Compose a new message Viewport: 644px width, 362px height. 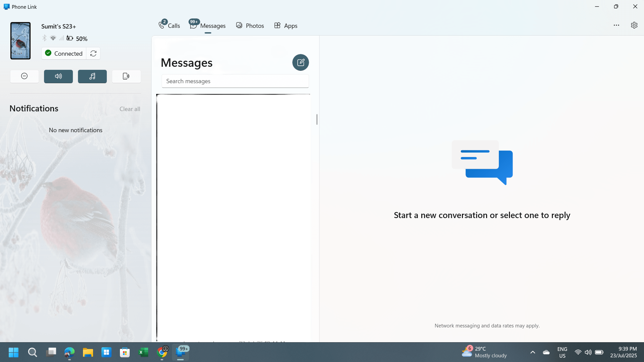(x=300, y=62)
